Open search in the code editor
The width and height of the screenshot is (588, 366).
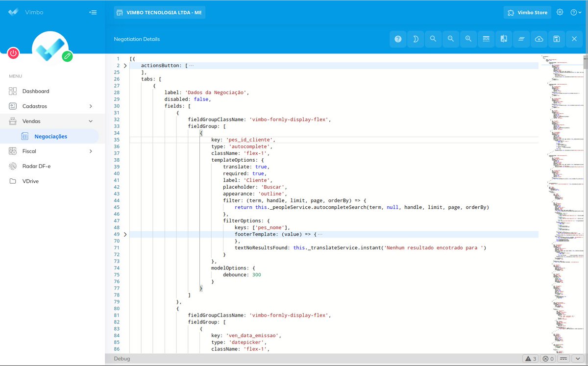[433, 39]
